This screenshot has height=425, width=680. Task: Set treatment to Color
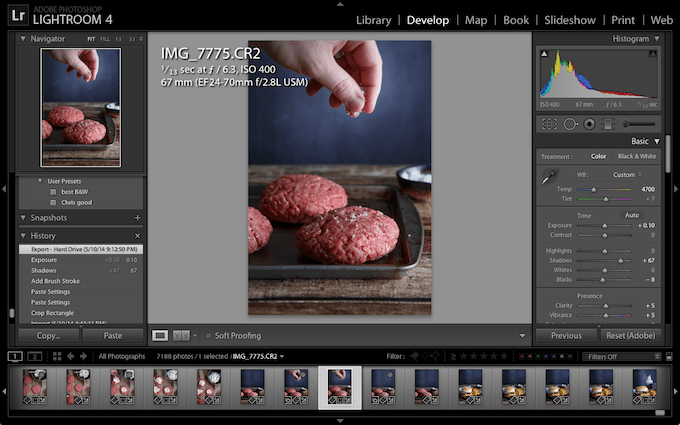(598, 156)
